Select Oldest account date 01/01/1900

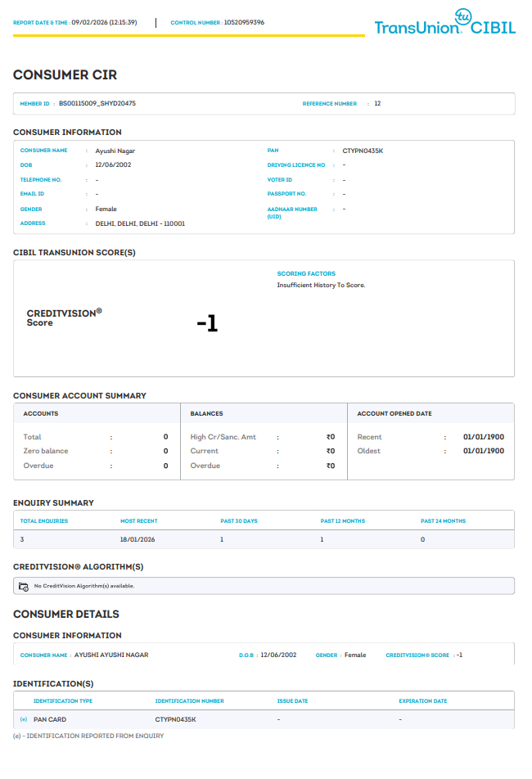pyautogui.click(x=484, y=451)
